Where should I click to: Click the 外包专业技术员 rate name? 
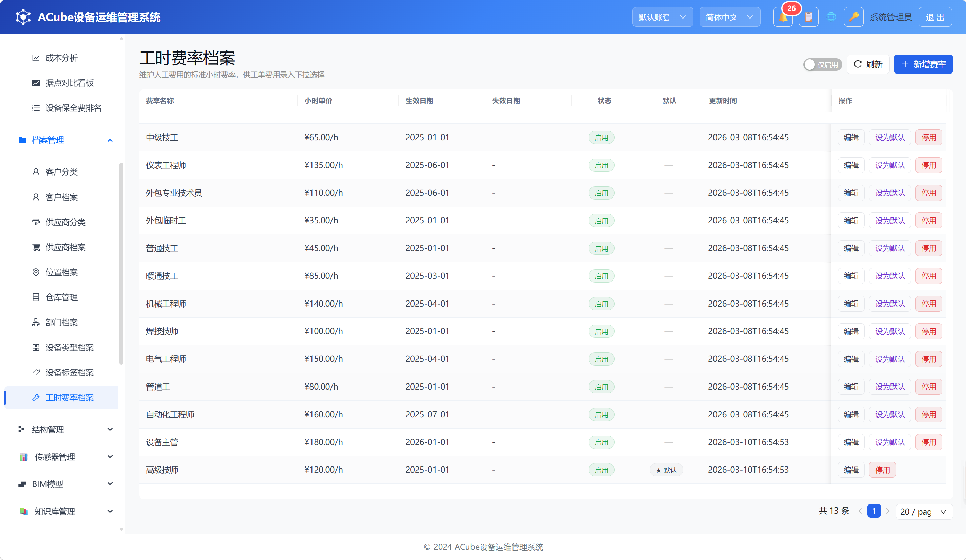coord(174,193)
